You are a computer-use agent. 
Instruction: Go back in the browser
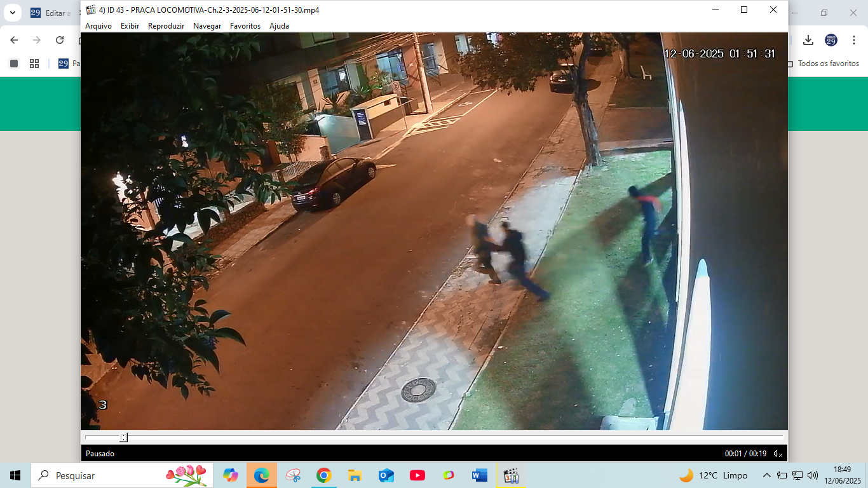click(14, 40)
